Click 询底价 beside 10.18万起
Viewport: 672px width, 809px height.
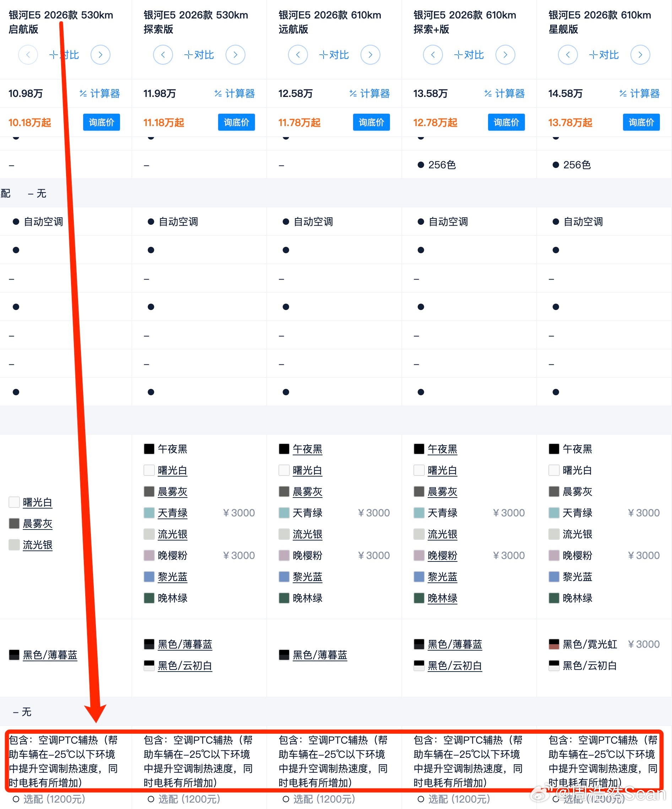point(101,122)
